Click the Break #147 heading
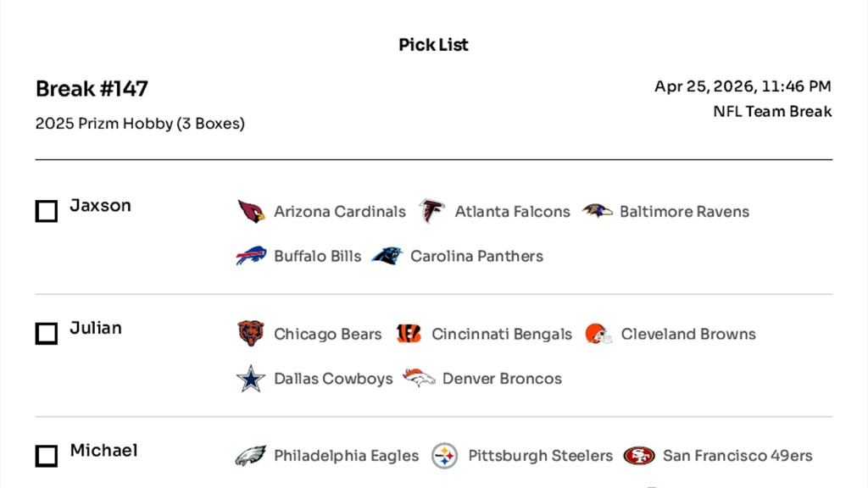 point(92,89)
